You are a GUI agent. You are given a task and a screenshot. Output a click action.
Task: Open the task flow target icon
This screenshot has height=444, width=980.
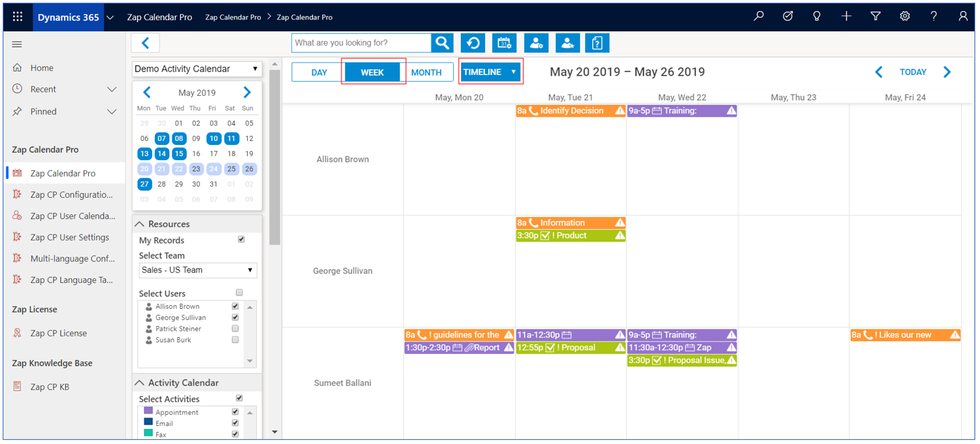(x=788, y=16)
